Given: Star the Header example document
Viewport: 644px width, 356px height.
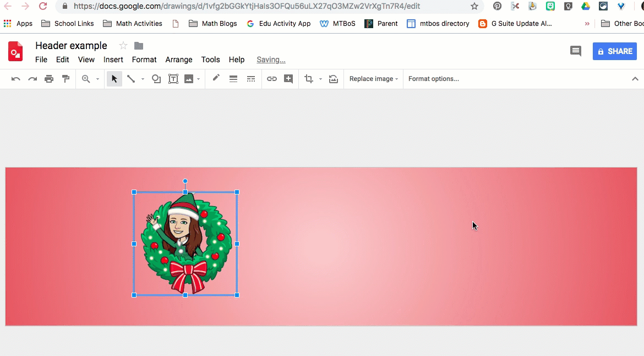Looking at the screenshot, I should click(123, 46).
